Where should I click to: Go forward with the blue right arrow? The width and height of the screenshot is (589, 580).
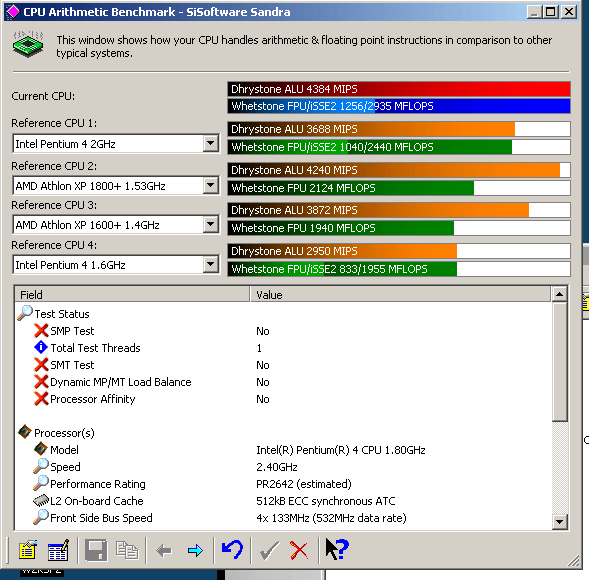[x=195, y=551]
